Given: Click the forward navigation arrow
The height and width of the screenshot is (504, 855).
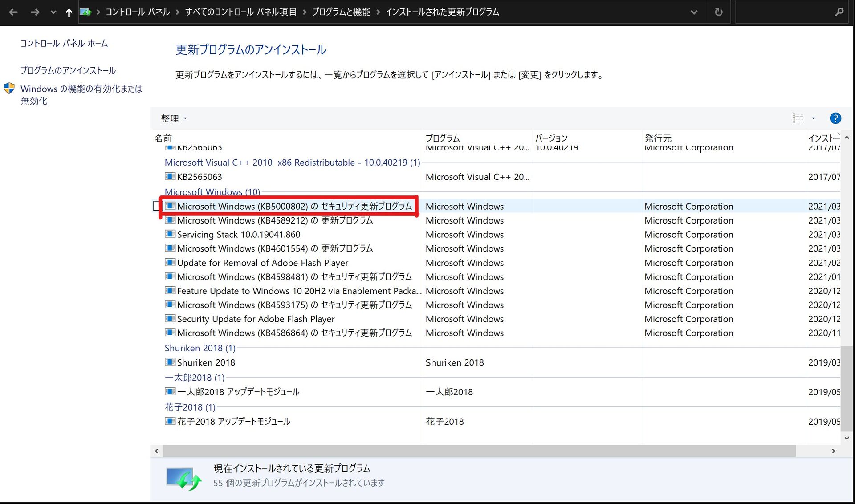Looking at the screenshot, I should [x=35, y=12].
